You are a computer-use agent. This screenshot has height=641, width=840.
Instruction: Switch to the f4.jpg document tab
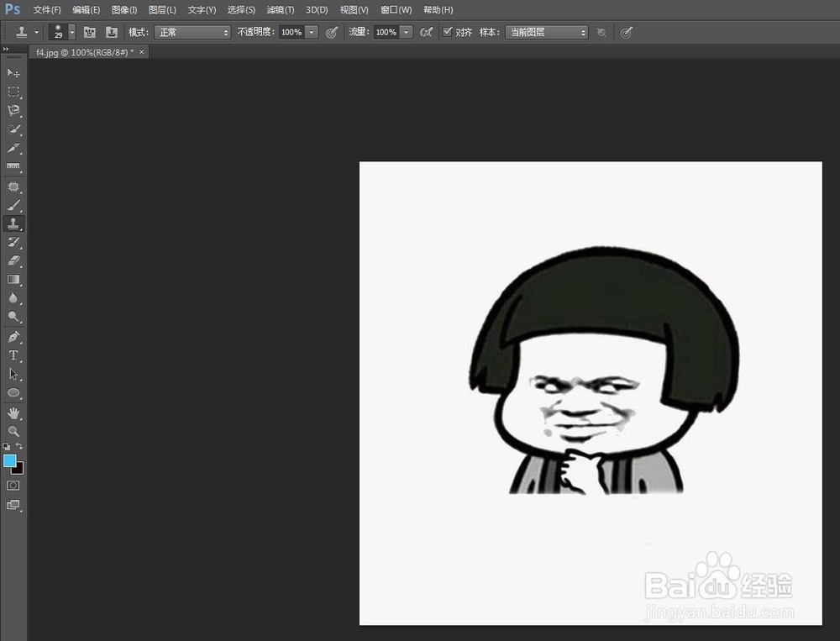tap(84, 52)
